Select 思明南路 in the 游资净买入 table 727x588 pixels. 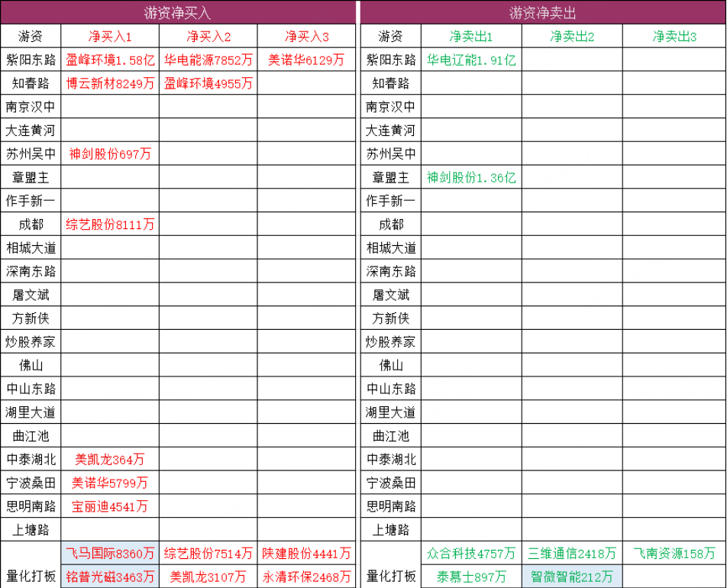(x=31, y=506)
